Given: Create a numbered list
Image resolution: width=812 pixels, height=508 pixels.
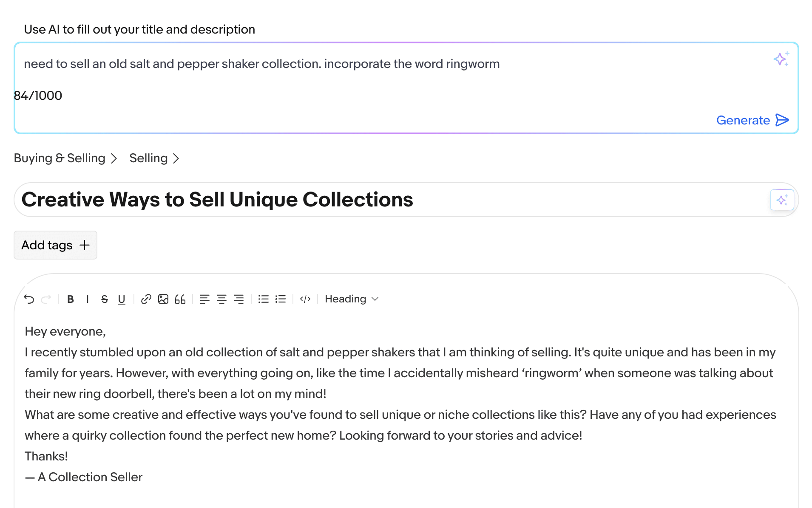Looking at the screenshot, I should [x=281, y=299].
